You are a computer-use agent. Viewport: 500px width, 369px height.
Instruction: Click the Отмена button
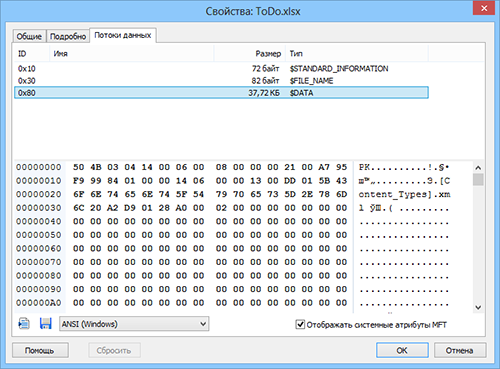pyautogui.click(x=460, y=350)
